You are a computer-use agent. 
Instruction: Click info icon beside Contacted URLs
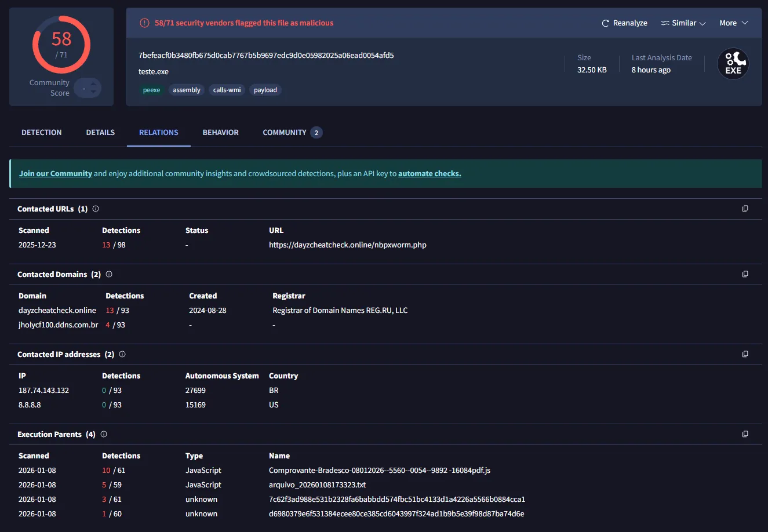pyautogui.click(x=96, y=209)
